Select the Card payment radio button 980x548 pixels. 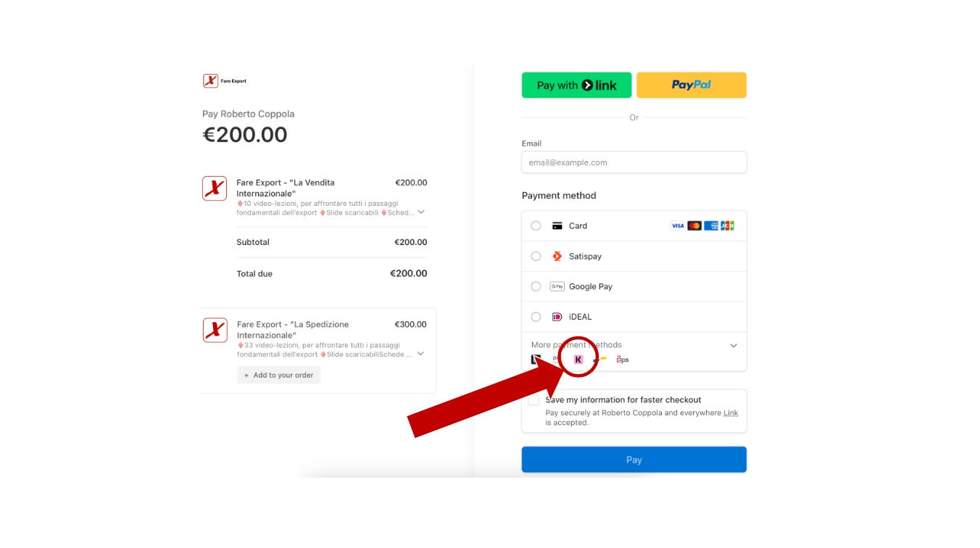tap(536, 226)
